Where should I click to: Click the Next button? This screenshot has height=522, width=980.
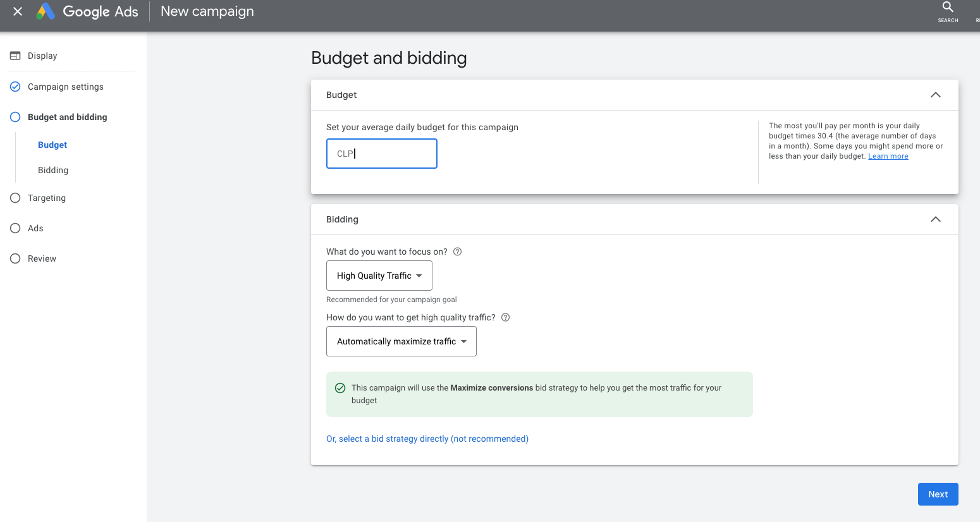[x=938, y=494]
